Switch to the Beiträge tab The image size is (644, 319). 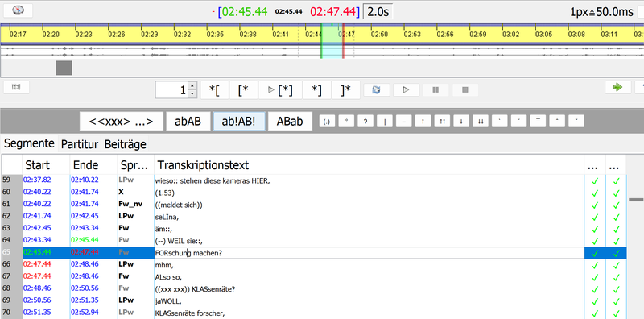point(125,144)
